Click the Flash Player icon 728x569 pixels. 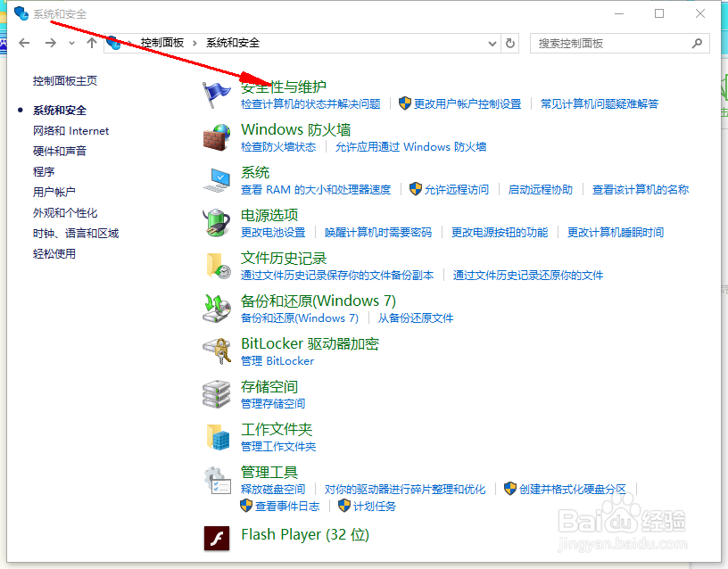[217, 538]
